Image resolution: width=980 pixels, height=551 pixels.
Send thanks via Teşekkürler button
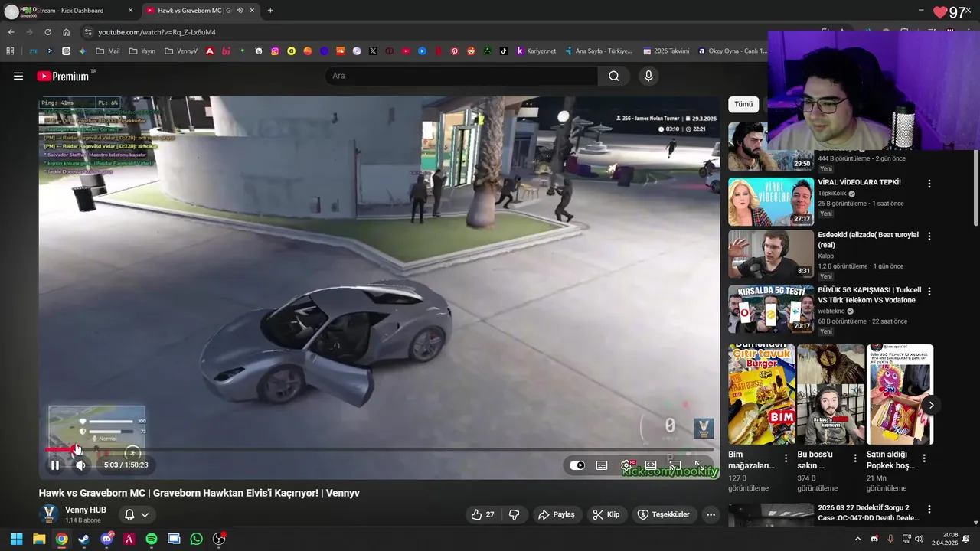pyautogui.click(x=664, y=514)
